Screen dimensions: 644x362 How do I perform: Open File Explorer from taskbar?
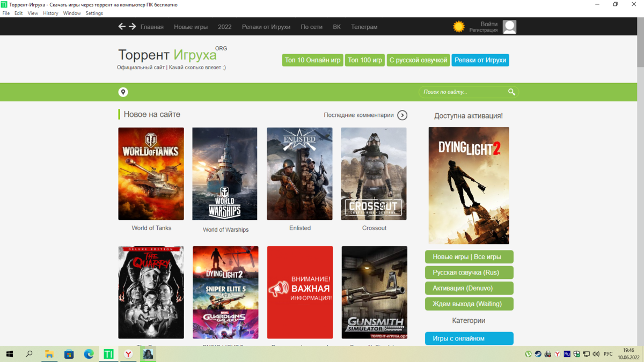pos(49,354)
